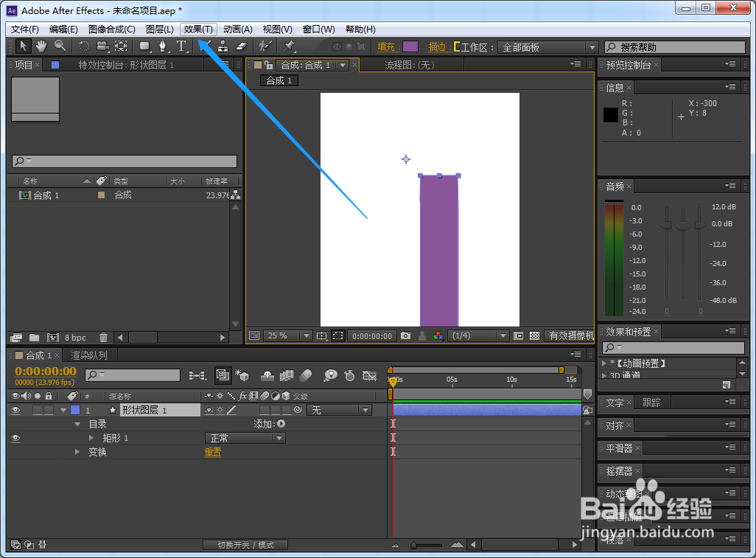Click new composition icon in project panel
Screen dimensions: 756x558
click(52, 338)
